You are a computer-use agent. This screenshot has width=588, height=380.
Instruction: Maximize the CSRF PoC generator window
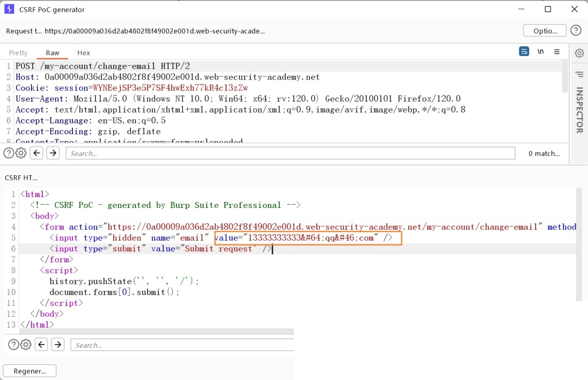548,9
